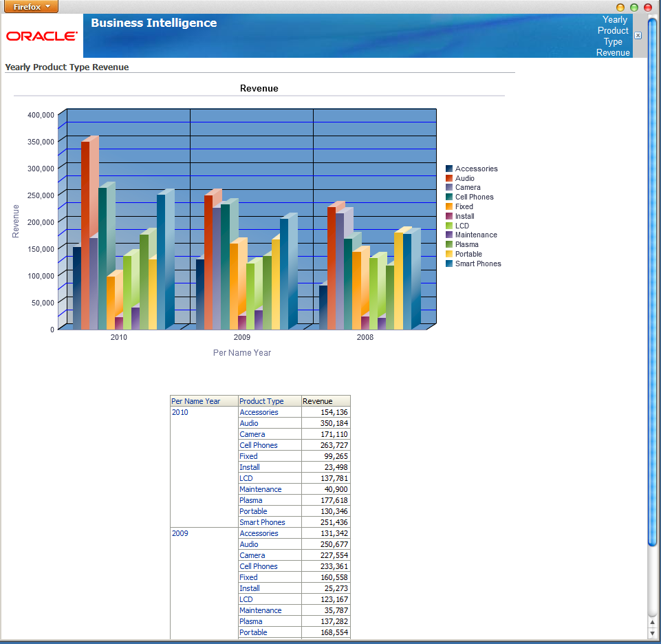Click the Install link under 2009
Image resolution: width=661 pixels, height=644 pixels.
249,588
